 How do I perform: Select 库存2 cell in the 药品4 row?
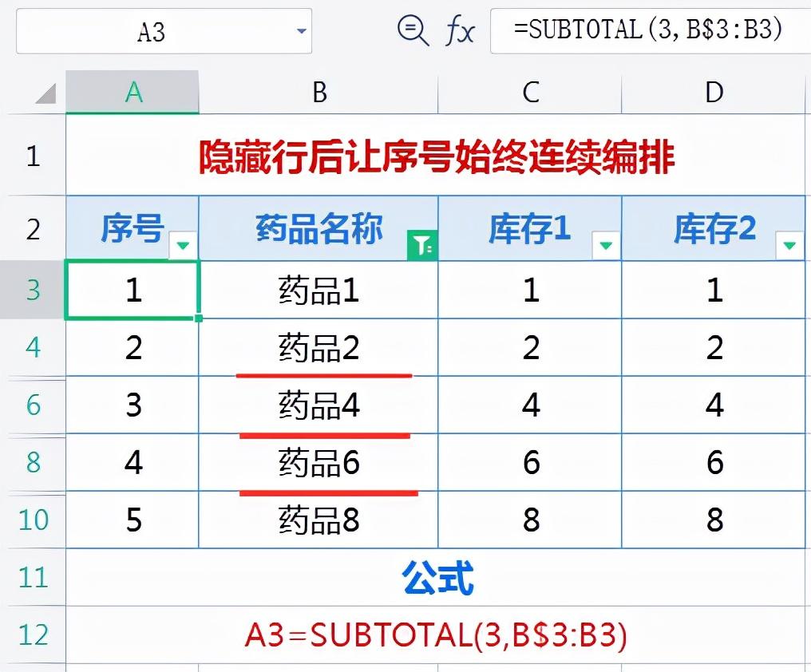(714, 405)
